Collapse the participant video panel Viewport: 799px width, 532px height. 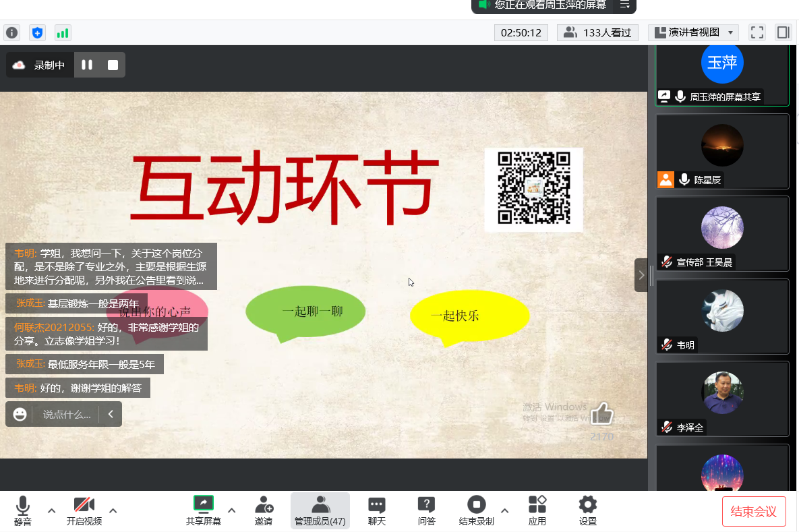(641, 275)
